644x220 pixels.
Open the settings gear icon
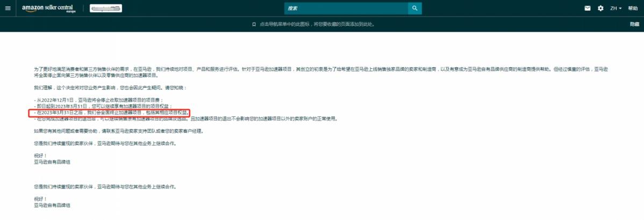600,8
